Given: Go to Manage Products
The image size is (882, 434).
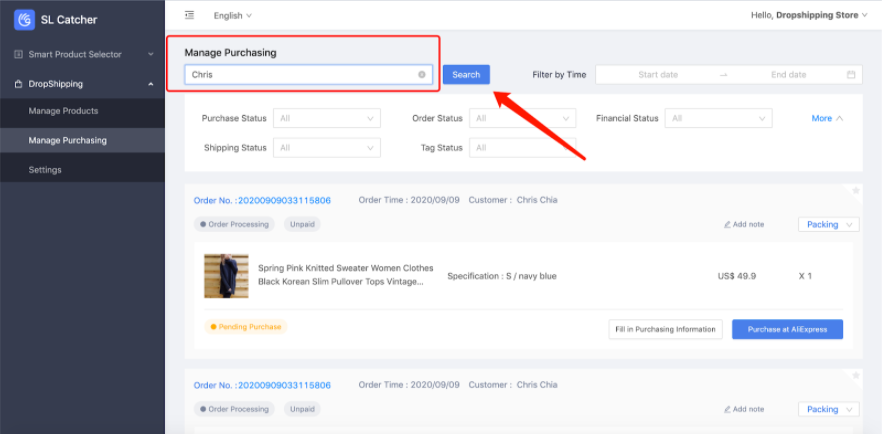Looking at the screenshot, I should [x=64, y=111].
